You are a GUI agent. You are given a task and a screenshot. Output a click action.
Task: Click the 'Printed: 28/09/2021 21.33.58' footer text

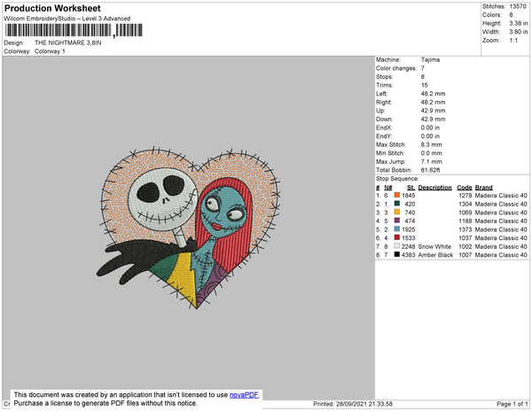[x=353, y=404]
